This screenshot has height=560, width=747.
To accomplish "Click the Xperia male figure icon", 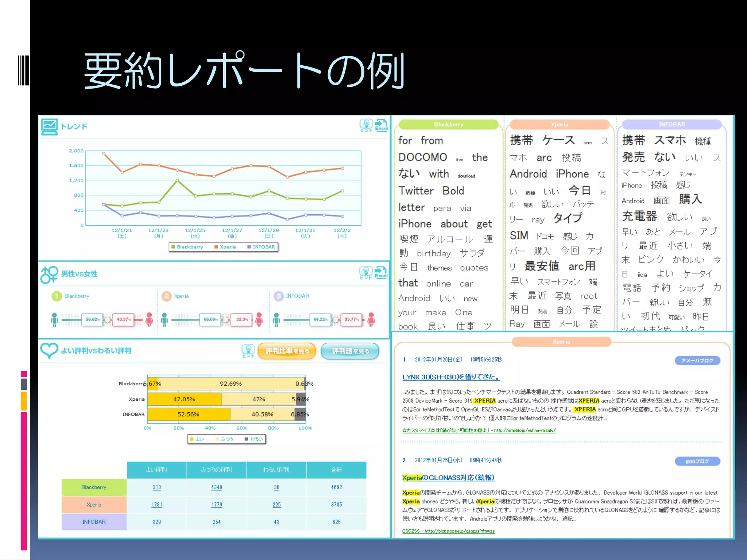I will (x=164, y=320).
